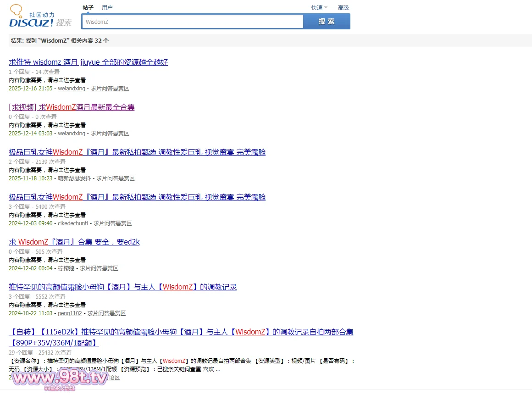The width and height of the screenshot is (532, 395).
Task: Open the thread title starting with 【自转】
Action: click(181, 332)
